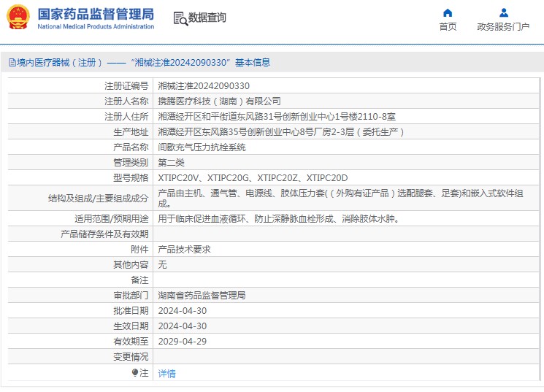Click the 变更情况 label
The width and height of the screenshot is (544, 392).
pos(131,357)
